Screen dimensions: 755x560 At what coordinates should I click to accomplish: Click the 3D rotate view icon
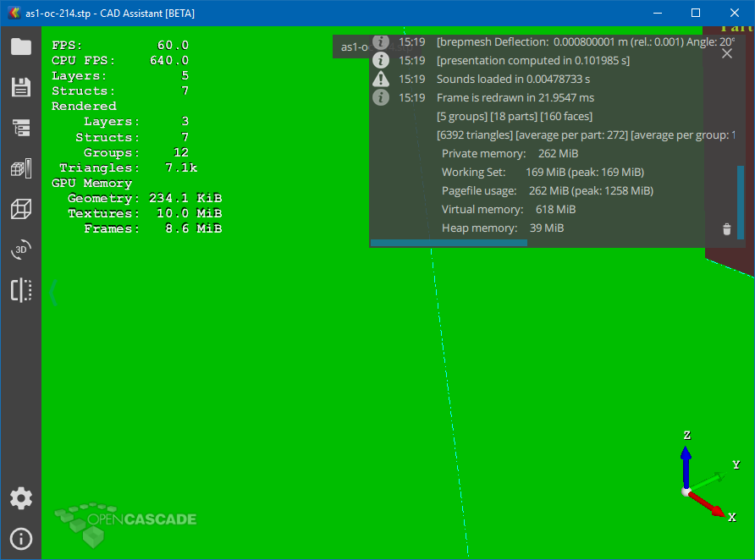[x=21, y=250]
